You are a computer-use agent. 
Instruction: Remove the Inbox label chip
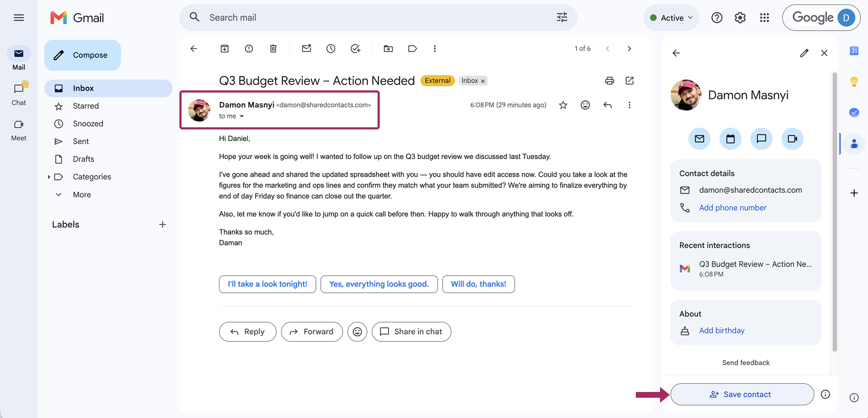tap(483, 81)
